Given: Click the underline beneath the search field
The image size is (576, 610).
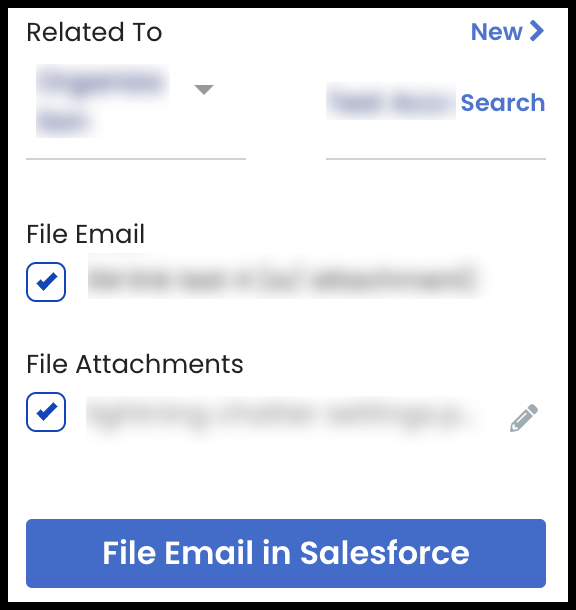Looking at the screenshot, I should click(436, 159).
